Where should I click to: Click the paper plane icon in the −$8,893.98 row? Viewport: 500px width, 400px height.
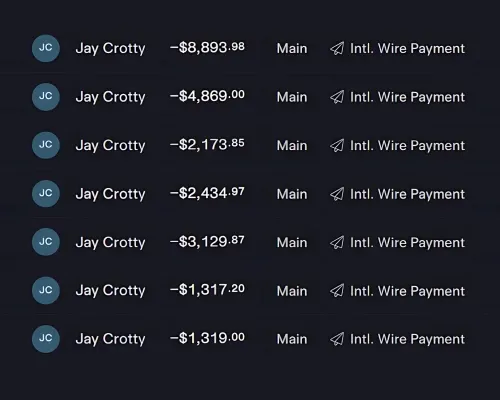pos(337,49)
